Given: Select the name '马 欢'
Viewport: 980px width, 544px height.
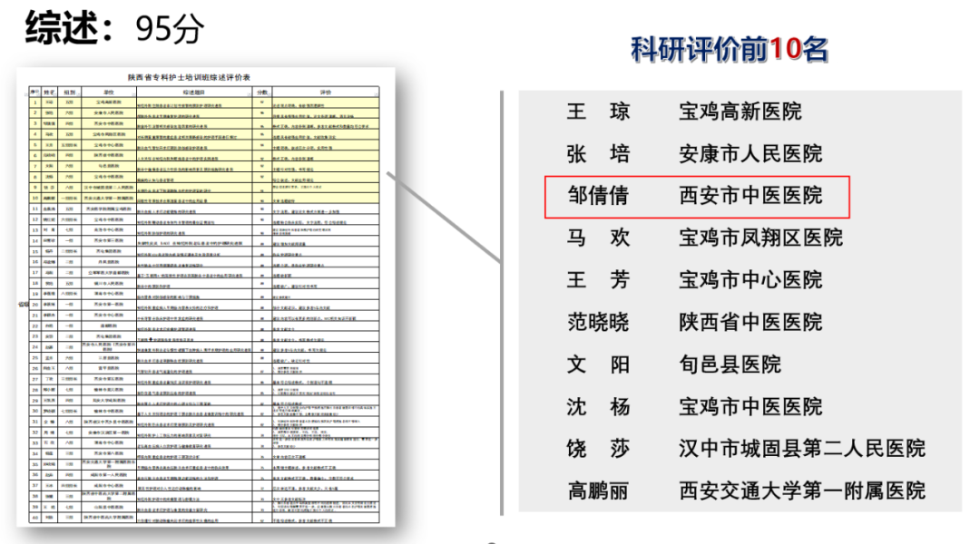Looking at the screenshot, I should tap(598, 238).
